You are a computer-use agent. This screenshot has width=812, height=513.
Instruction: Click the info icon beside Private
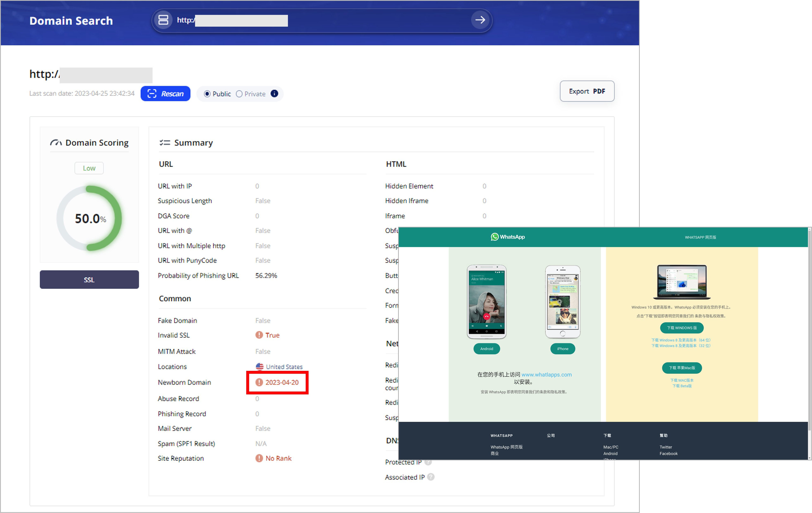pos(275,93)
